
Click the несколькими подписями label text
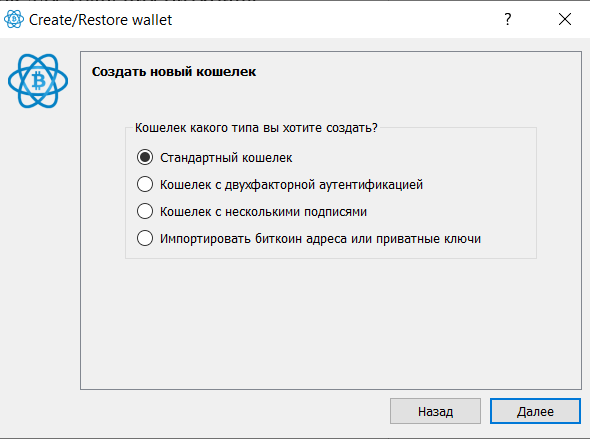coord(296,211)
